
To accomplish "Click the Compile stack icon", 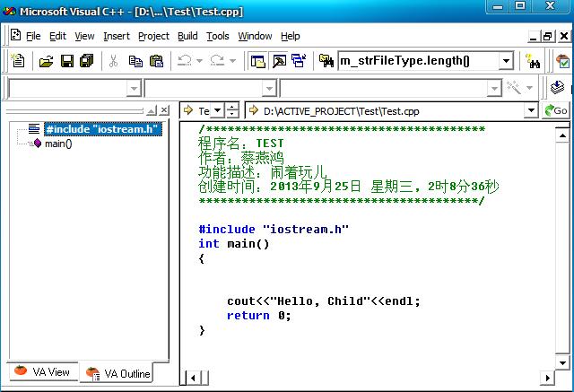I will [x=557, y=88].
